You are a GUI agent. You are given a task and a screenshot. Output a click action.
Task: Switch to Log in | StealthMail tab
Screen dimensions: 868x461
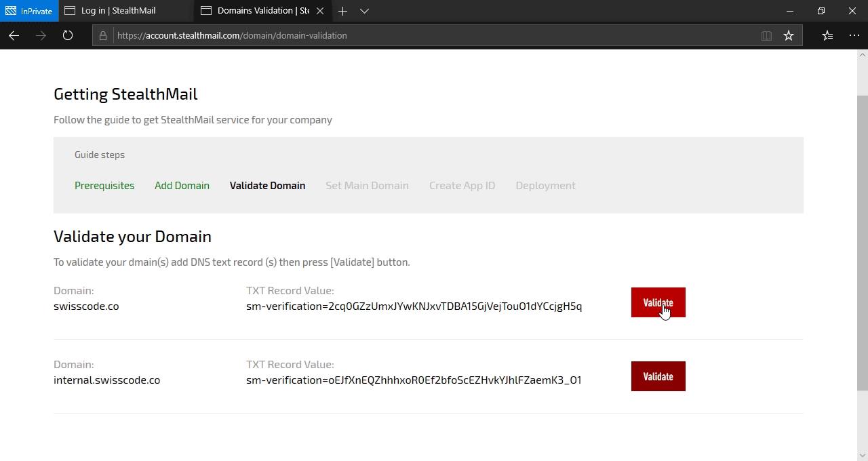coord(118,11)
